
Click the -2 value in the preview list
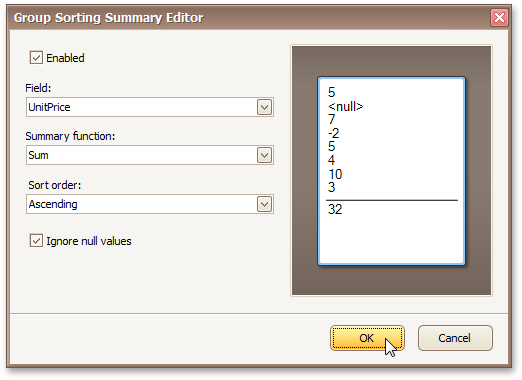tap(334, 133)
